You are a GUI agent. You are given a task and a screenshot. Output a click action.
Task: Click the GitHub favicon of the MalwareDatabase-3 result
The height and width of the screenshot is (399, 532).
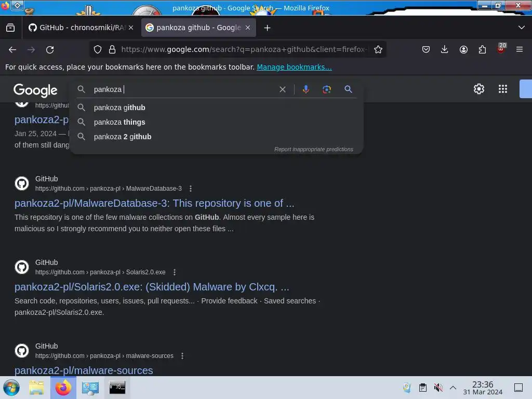point(22,183)
